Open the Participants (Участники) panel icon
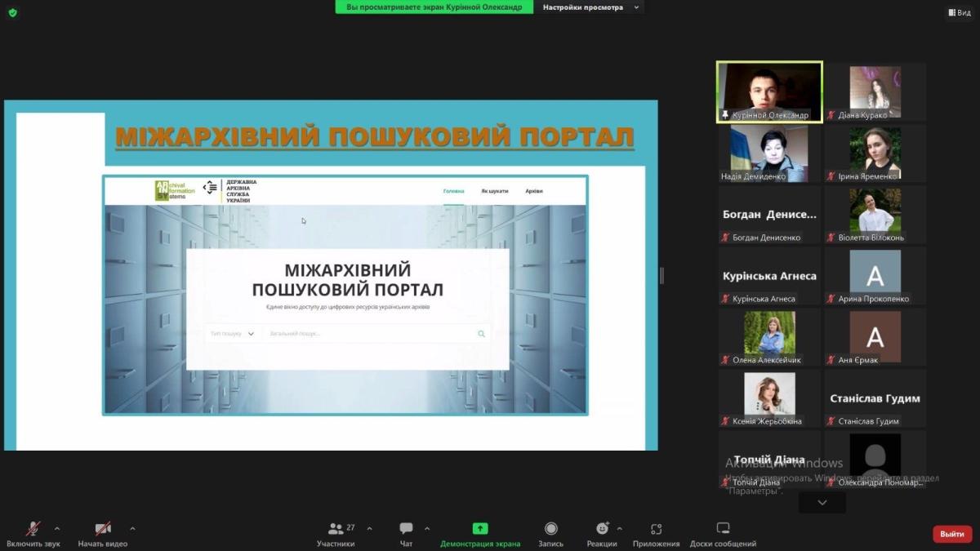This screenshot has width=980, height=551. coord(336,529)
